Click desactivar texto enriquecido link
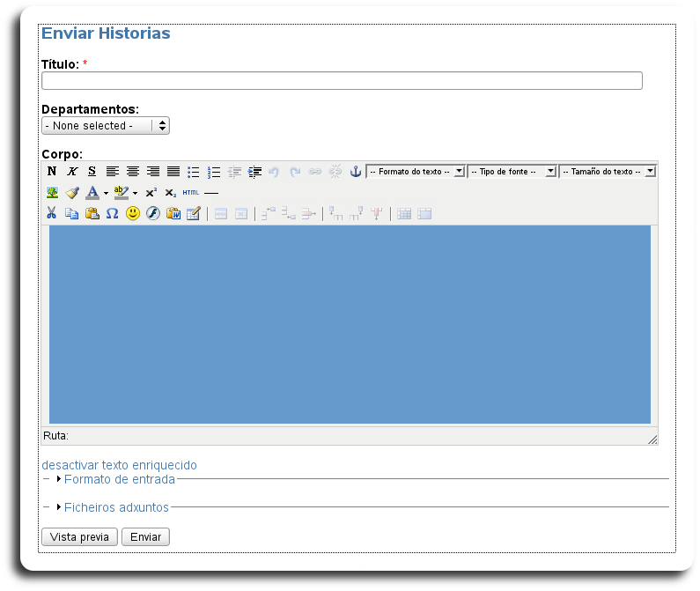Image resolution: width=700 pixels, height=591 pixels. pyautogui.click(x=119, y=465)
